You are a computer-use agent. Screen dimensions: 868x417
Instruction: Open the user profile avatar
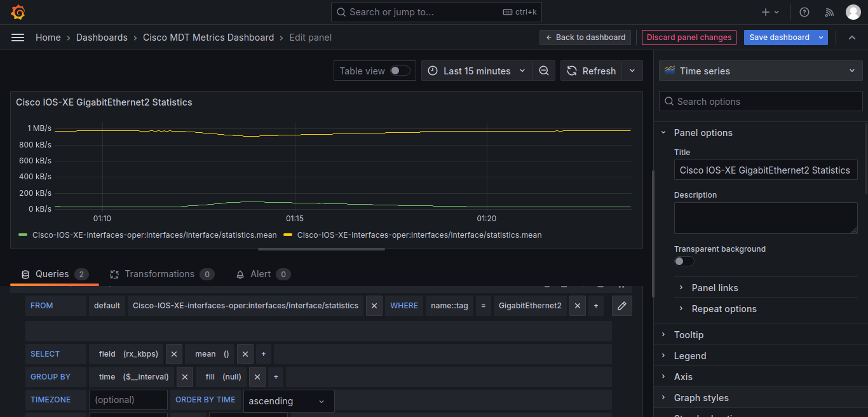click(853, 12)
